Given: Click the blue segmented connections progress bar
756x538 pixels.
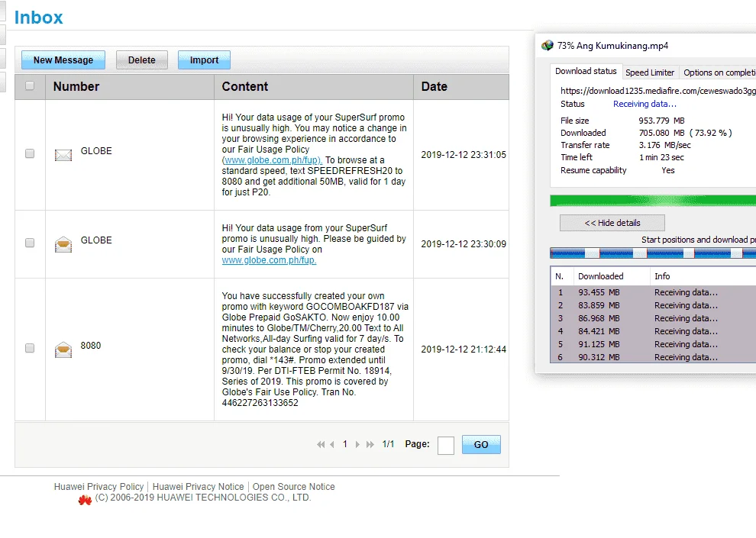Looking at the screenshot, I should [653, 253].
